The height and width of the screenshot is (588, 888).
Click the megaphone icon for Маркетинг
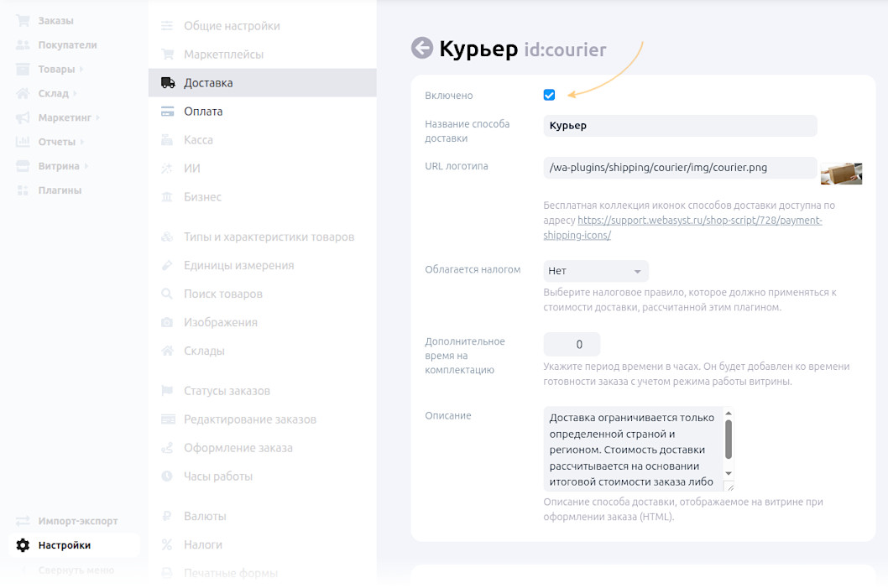pyautogui.click(x=23, y=118)
